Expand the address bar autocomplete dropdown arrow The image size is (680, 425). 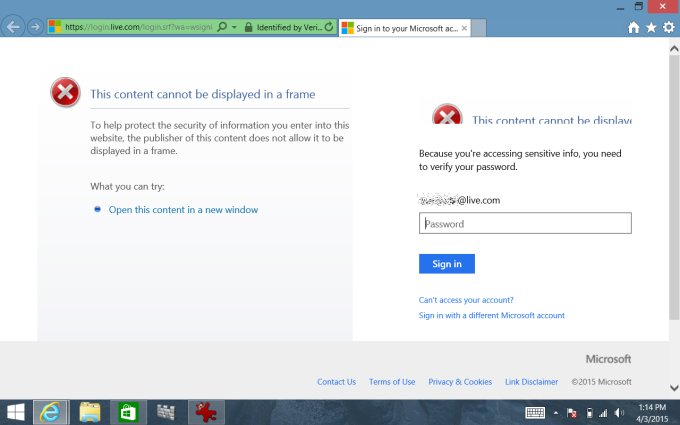coord(233,28)
